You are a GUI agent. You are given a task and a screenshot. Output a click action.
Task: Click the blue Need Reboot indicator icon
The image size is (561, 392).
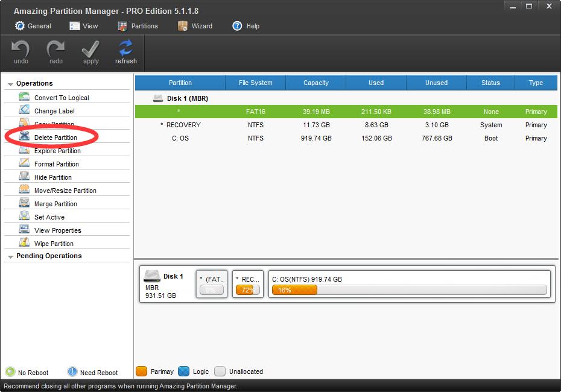click(72, 372)
